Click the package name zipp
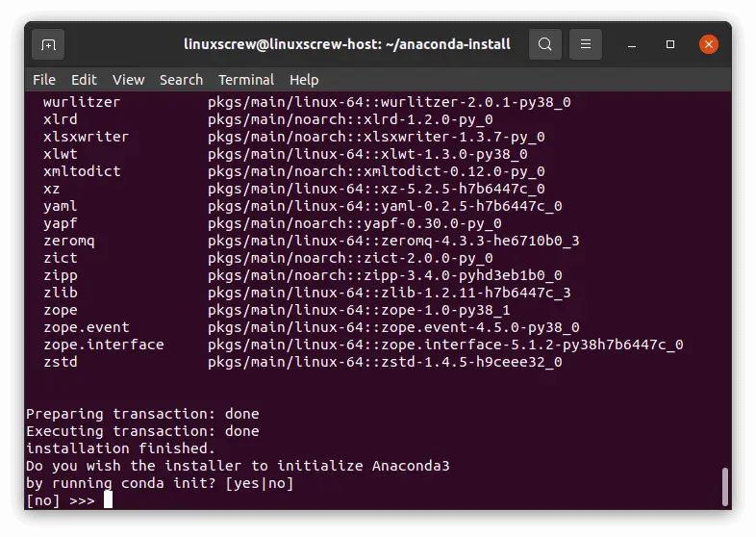Viewport: 756px width, 537px height. point(61,275)
